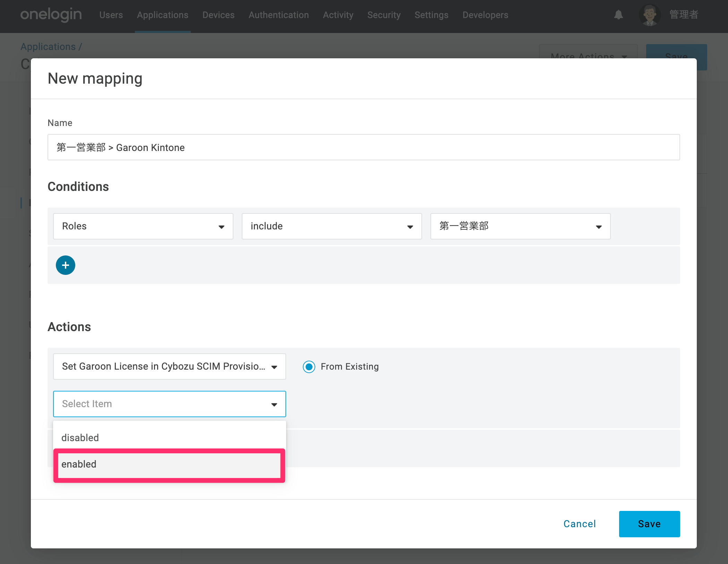The height and width of the screenshot is (564, 728).
Task: Click the Save button in the dialog
Action: click(649, 524)
